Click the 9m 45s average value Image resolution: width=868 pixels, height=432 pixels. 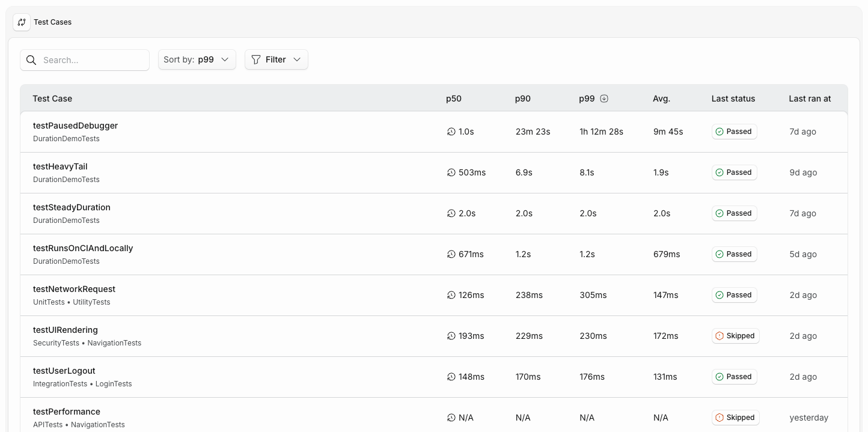pyautogui.click(x=668, y=132)
